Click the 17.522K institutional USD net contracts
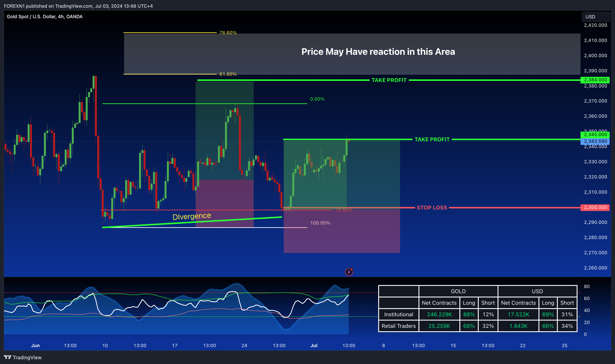This screenshot has width=615, height=364. (518, 314)
